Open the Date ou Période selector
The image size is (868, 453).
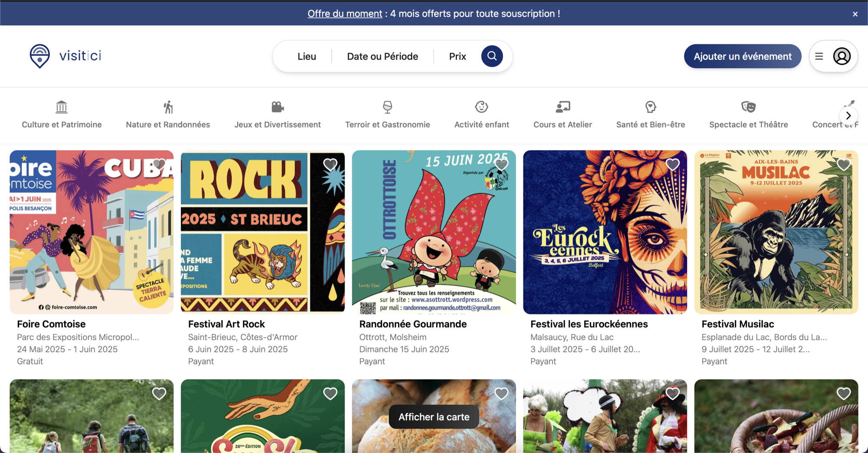382,56
